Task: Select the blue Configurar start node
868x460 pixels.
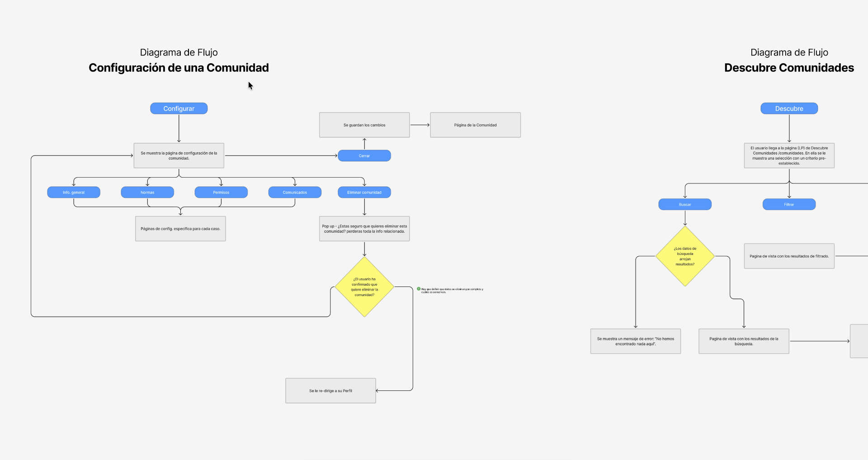Action: pos(179,108)
